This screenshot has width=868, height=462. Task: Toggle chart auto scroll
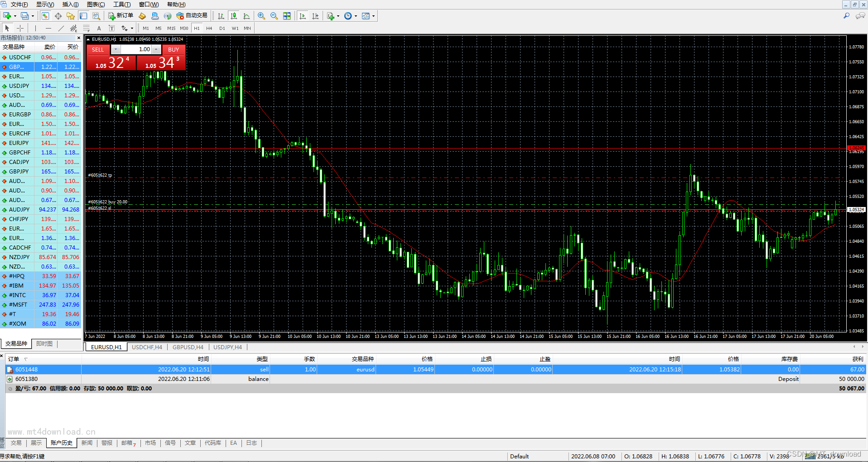303,16
